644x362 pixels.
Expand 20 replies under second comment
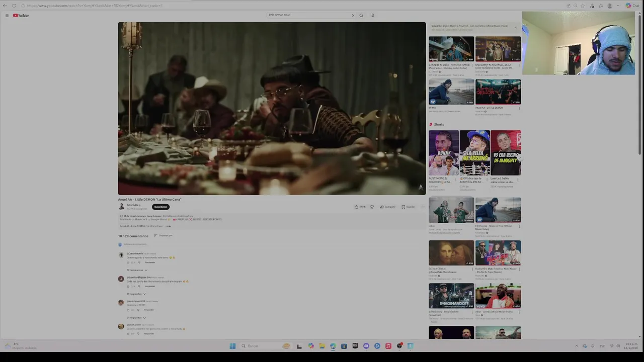(136, 294)
